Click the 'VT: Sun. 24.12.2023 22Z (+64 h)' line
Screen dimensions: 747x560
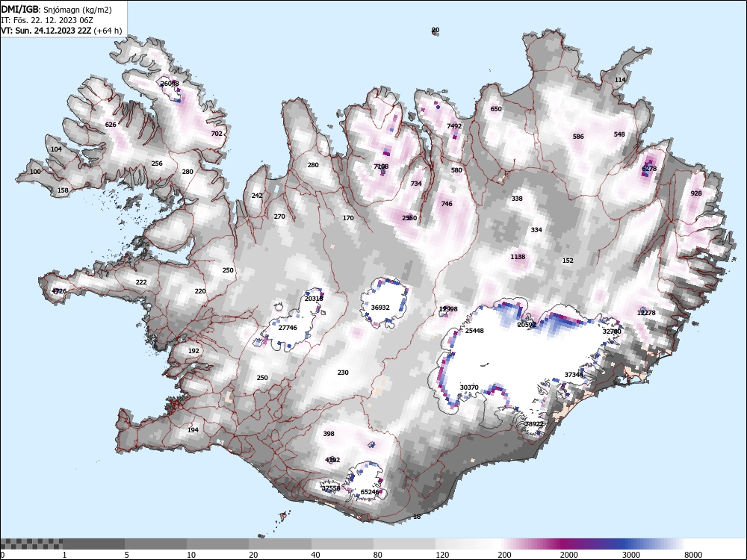(x=61, y=31)
